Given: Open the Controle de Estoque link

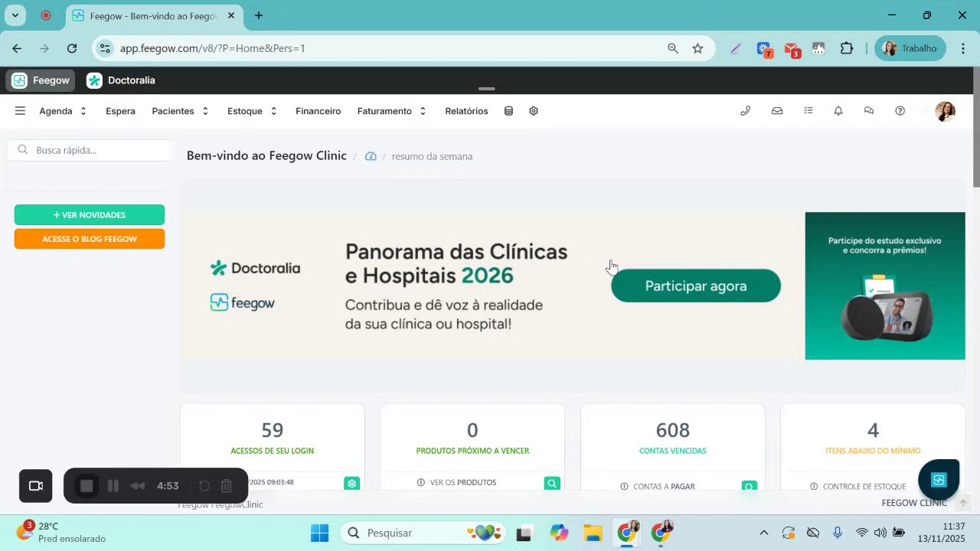Looking at the screenshot, I should [x=864, y=487].
